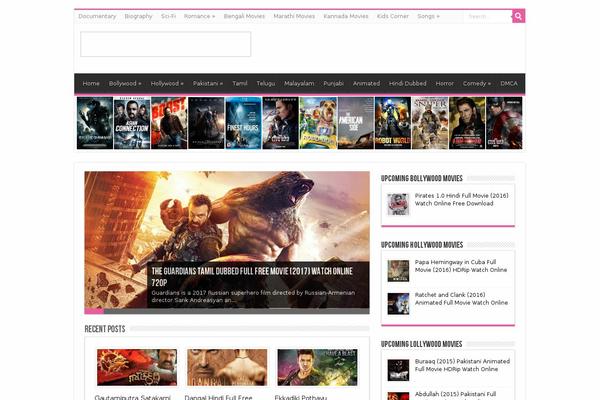The width and height of the screenshot is (600, 400).
Task: Open The American Side poster
Action: tap(355, 123)
